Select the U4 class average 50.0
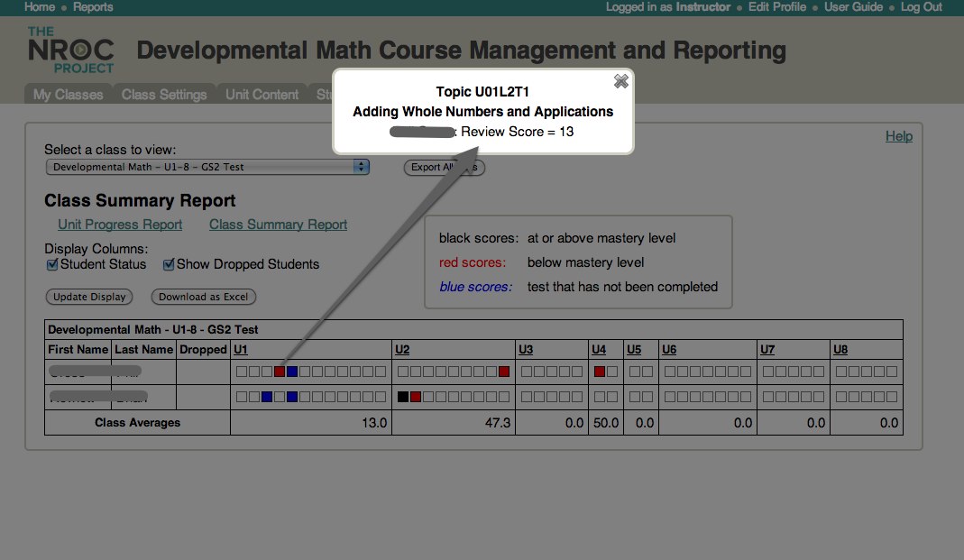 [x=606, y=423]
